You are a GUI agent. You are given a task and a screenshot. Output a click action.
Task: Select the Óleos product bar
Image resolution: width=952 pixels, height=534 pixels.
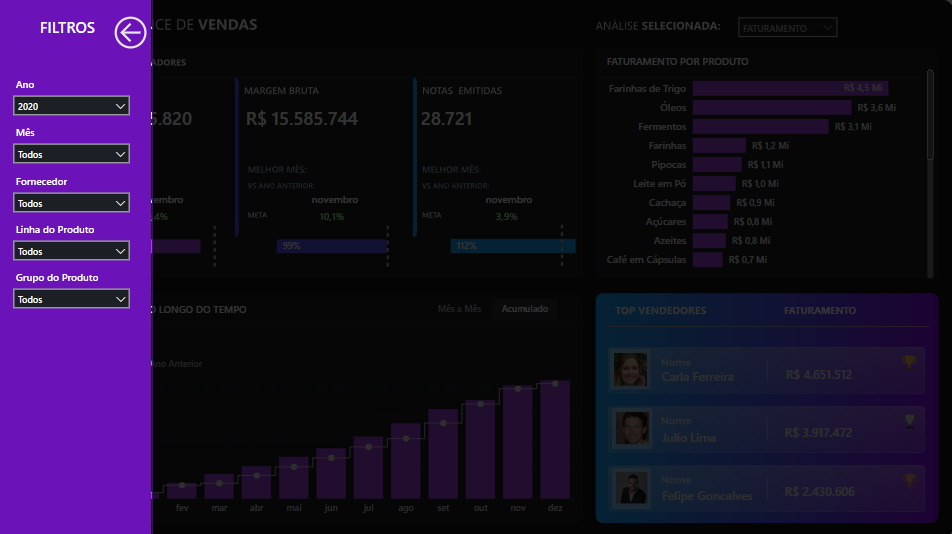(x=770, y=108)
